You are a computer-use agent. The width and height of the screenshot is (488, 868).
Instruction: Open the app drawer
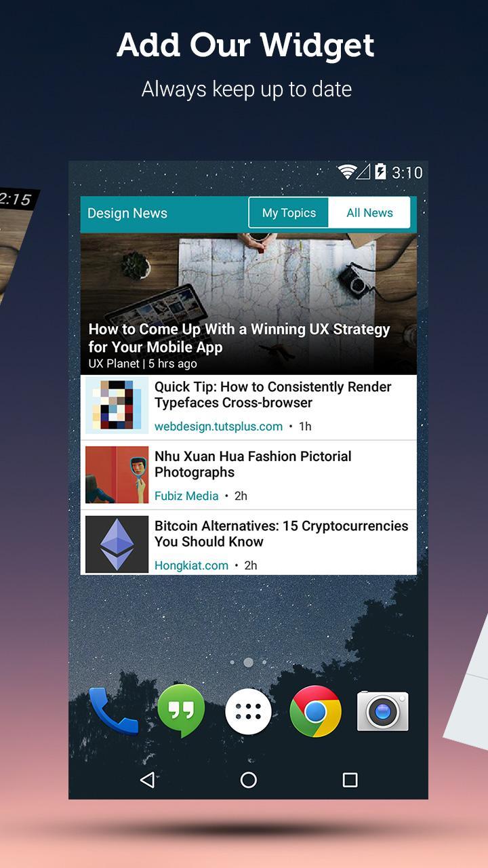coord(248,711)
